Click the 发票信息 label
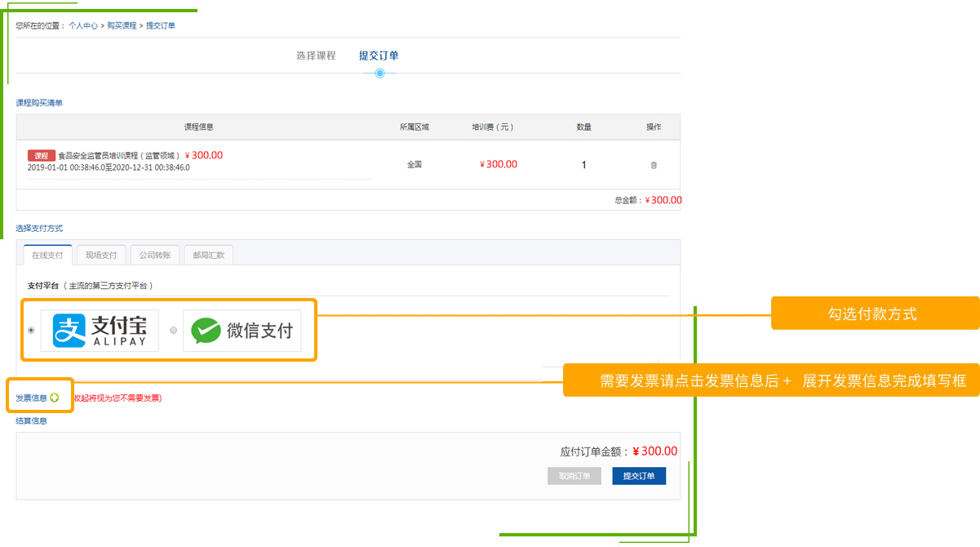The height and width of the screenshot is (547, 980). coord(31,398)
